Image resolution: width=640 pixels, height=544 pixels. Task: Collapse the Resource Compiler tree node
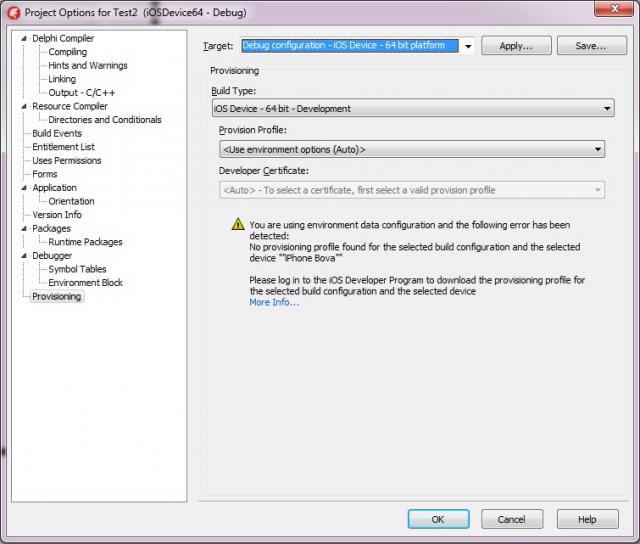click(x=24, y=106)
